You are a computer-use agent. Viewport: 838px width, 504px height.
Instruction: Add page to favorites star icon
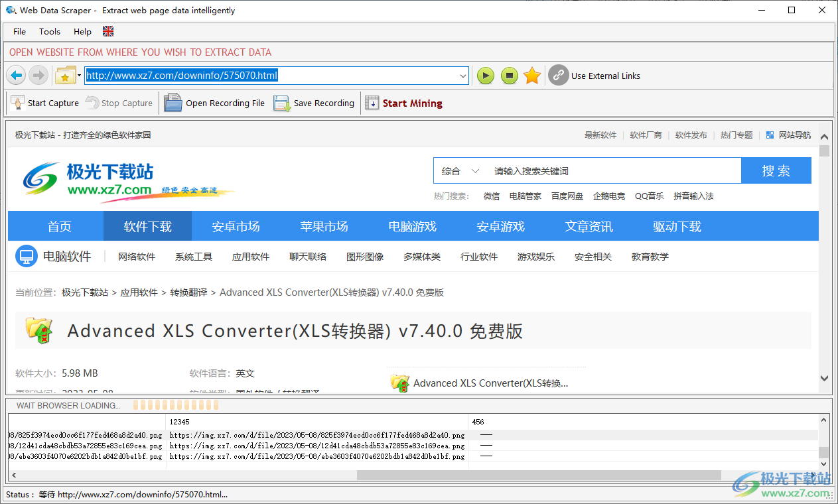[532, 76]
